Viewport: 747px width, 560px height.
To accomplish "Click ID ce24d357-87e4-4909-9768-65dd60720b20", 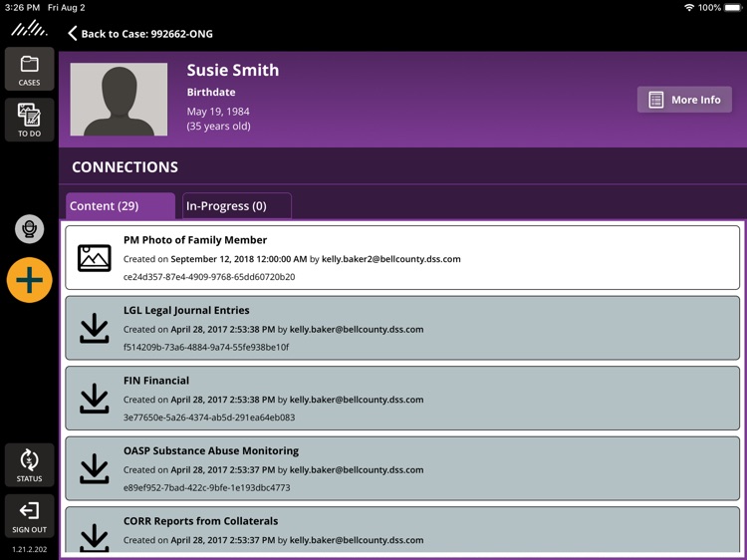I will click(x=209, y=277).
